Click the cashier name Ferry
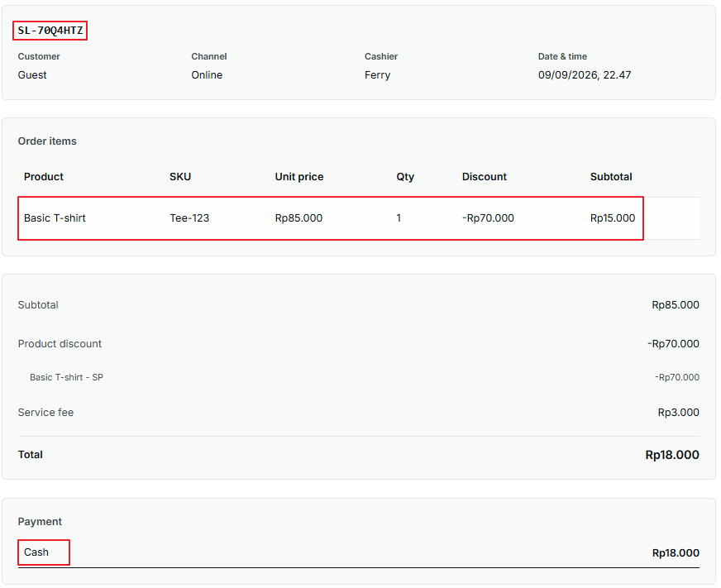721x588 pixels. [378, 75]
